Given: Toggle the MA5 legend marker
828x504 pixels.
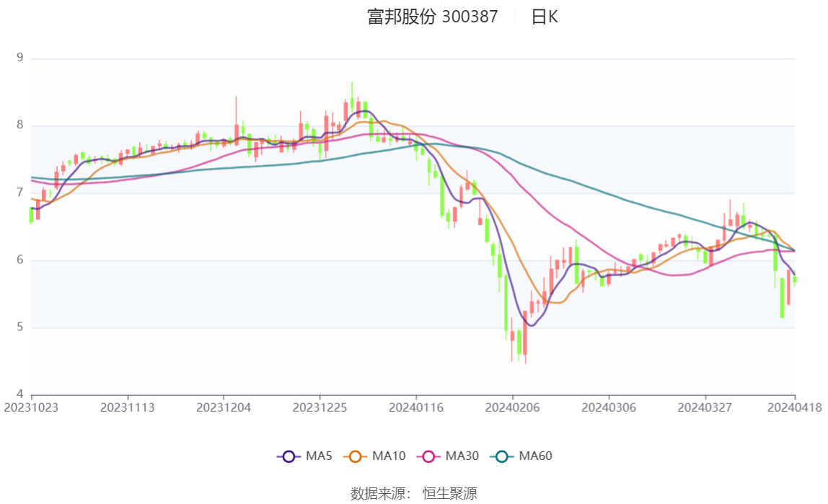Looking at the screenshot, I should 289,456.
